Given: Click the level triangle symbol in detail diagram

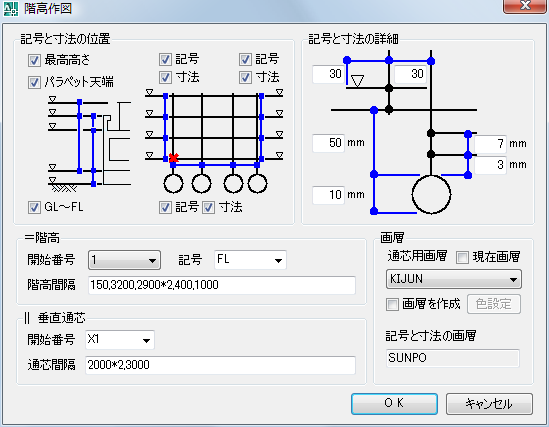Looking at the screenshot, I should 357,81.
